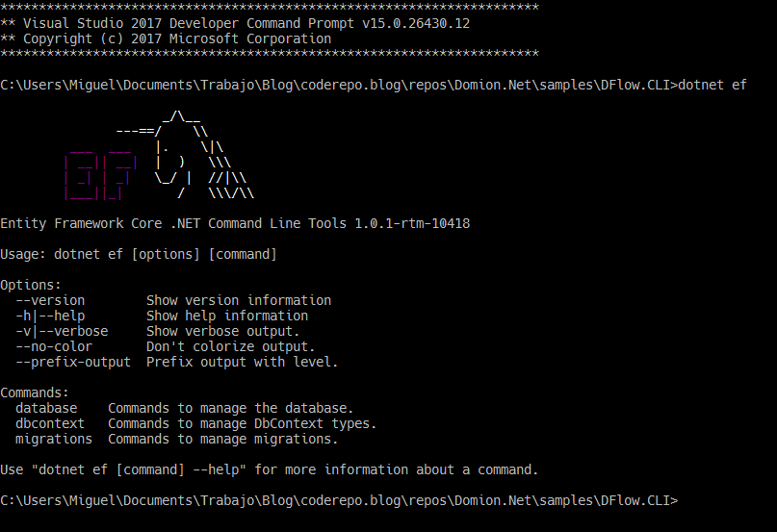Select the '-h|--help' option text

(x=50, y=317)
